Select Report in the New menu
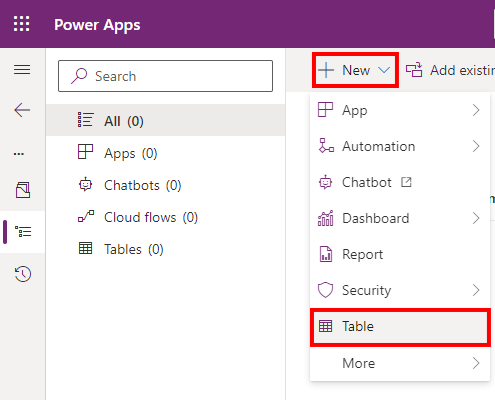Screen dimensions: 495x400 coord(400,254)
